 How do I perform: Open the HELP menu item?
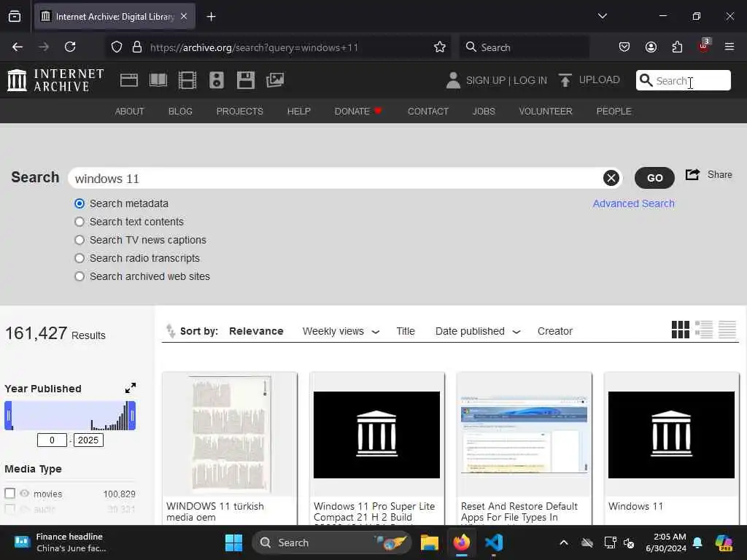tap(298, 111)
